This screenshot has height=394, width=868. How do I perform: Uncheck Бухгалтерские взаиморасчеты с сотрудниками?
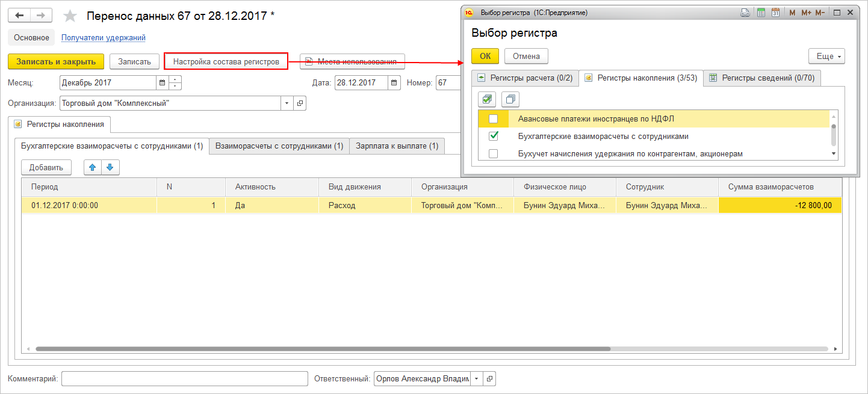pos(494,136)
